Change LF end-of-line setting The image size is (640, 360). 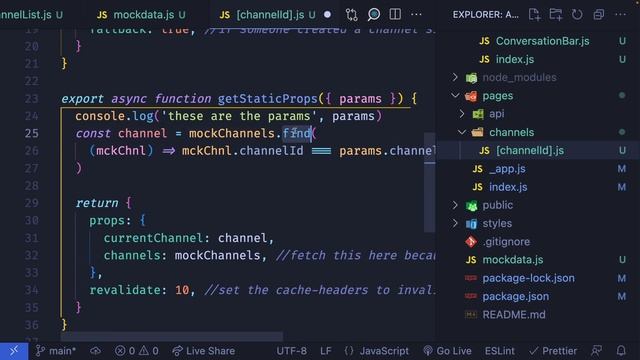[x=326, y=351]
